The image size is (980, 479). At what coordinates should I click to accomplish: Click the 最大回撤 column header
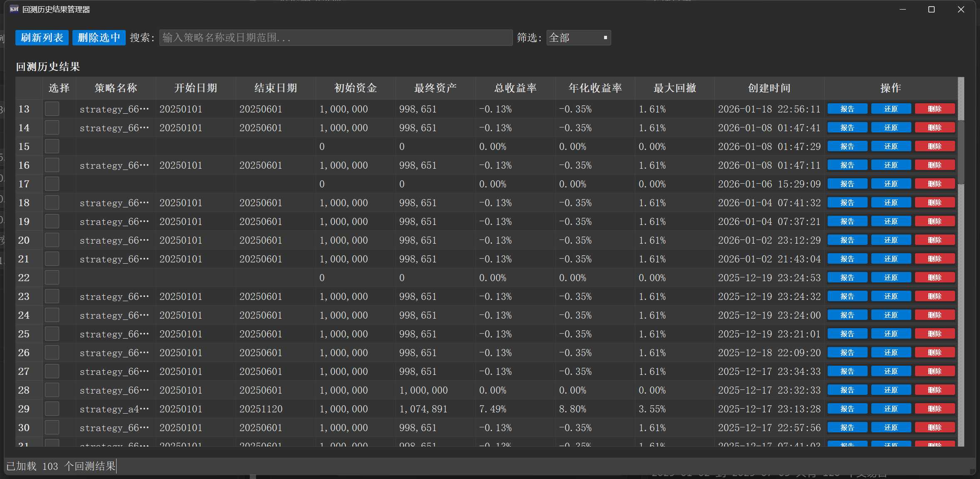(x=674, y=88)
